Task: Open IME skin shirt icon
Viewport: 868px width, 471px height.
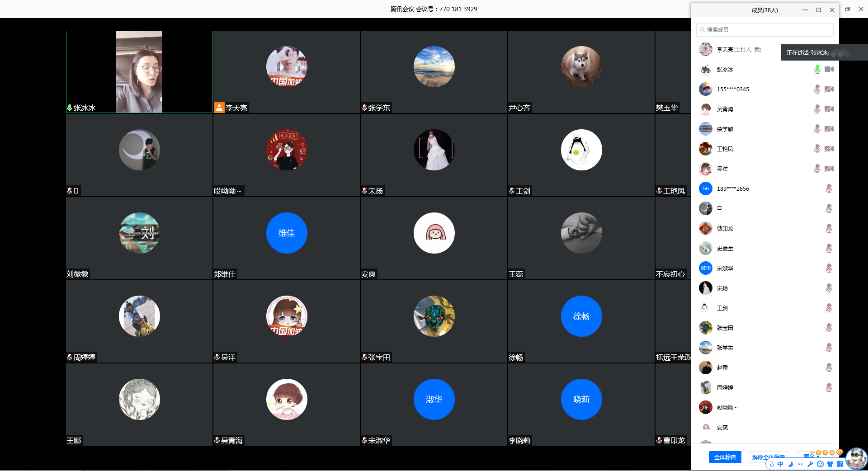Action: [x=830, y=464]
